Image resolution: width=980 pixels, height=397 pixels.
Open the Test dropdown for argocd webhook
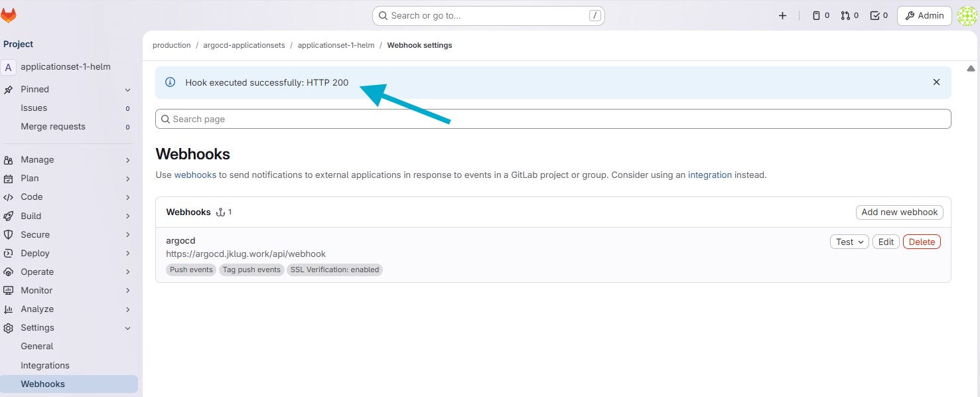[849, 242]
